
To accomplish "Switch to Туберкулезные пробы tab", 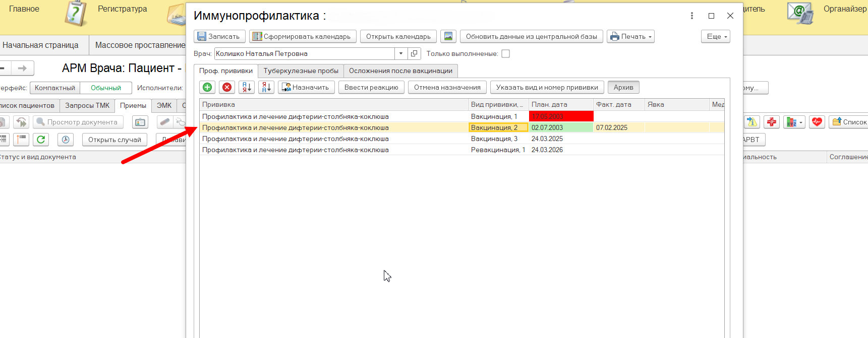I will tap(301, 71).
